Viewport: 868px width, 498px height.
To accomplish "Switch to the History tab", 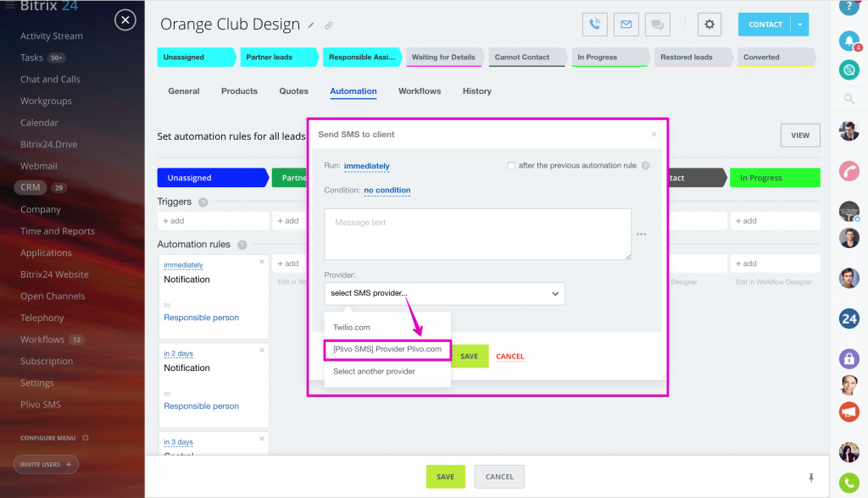I will tap(476, 91).
